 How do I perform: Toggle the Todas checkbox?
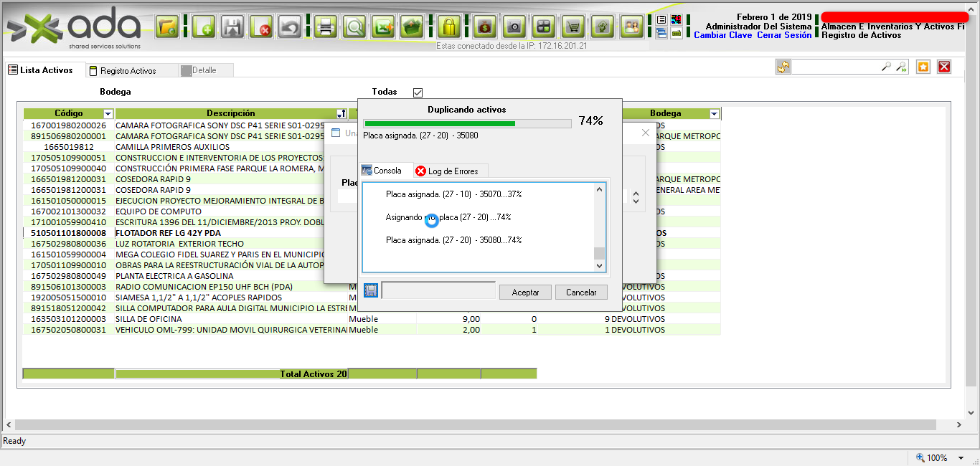(x=418, y=92)
